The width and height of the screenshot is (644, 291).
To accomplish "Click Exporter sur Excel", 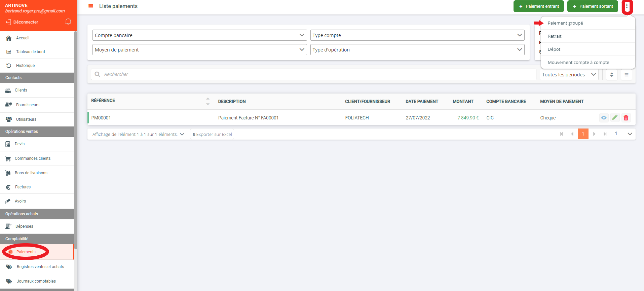I will [212, 135].
